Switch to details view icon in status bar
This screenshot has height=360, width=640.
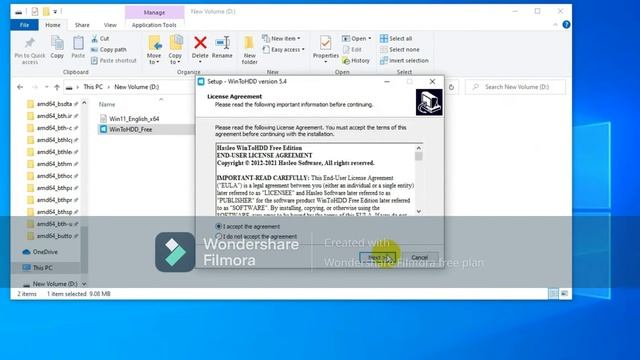point(553,293)
